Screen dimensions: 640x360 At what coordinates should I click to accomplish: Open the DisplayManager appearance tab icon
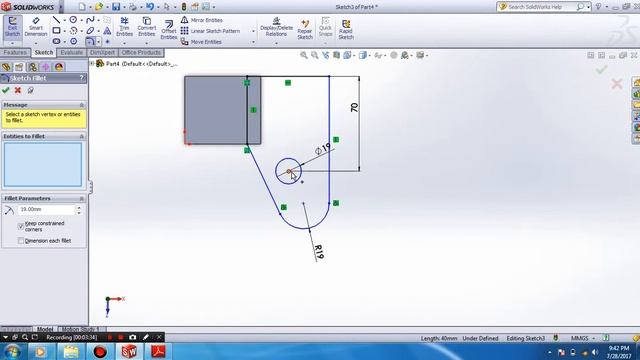click(59, 67)
